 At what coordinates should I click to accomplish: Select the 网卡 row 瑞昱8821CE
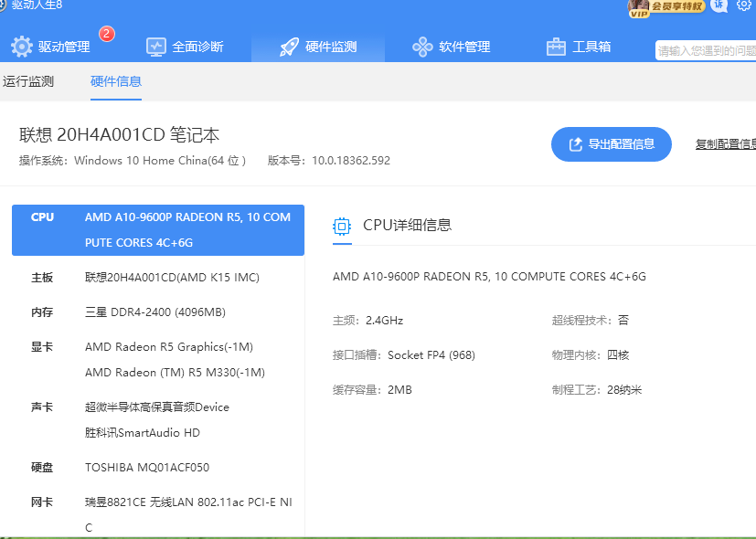158,514
